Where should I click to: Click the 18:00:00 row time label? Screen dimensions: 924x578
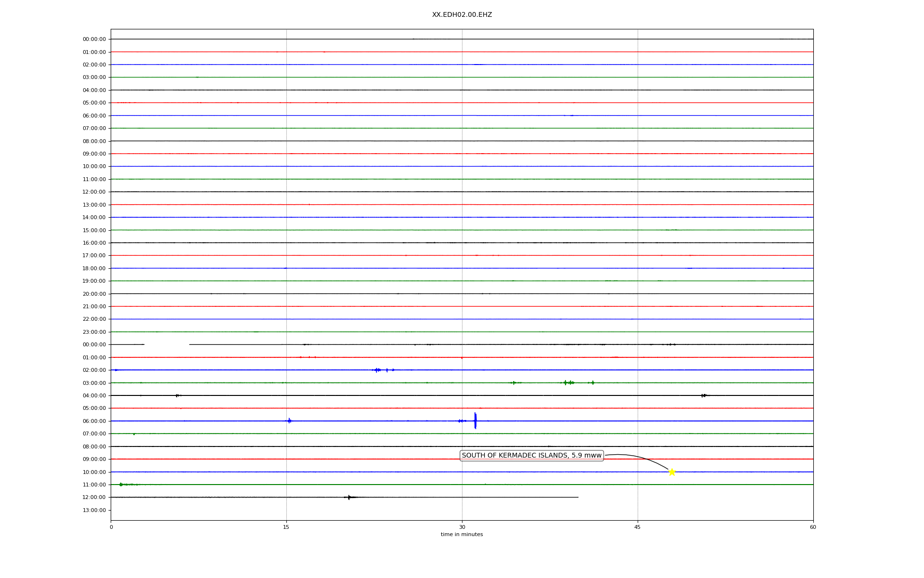point(94,268)
